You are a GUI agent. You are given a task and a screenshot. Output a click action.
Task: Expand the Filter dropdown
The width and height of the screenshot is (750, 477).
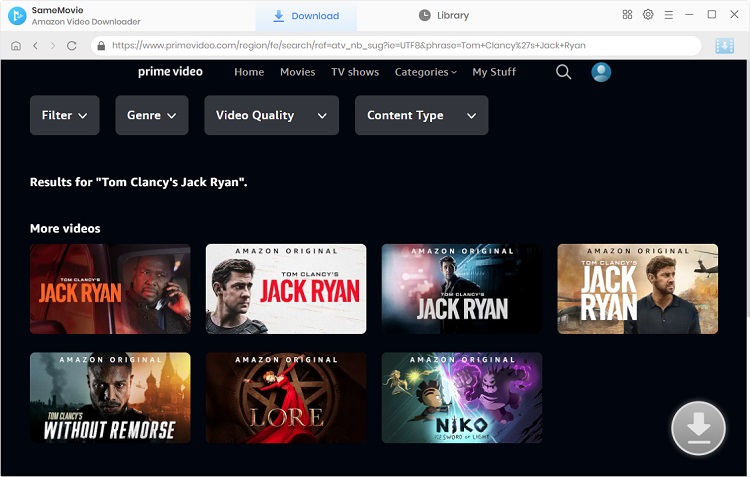pyautogui.click(x=65, y=115)
